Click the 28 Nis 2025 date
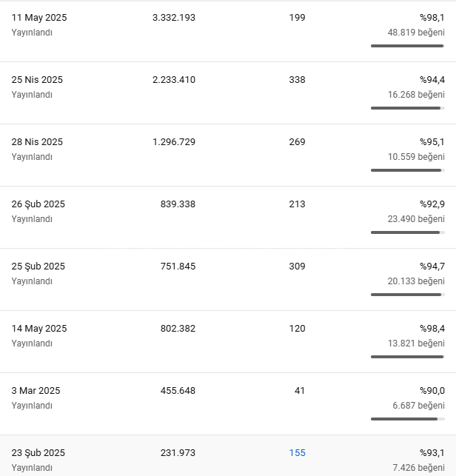This screenshot has height=476, width=456. 37,142
